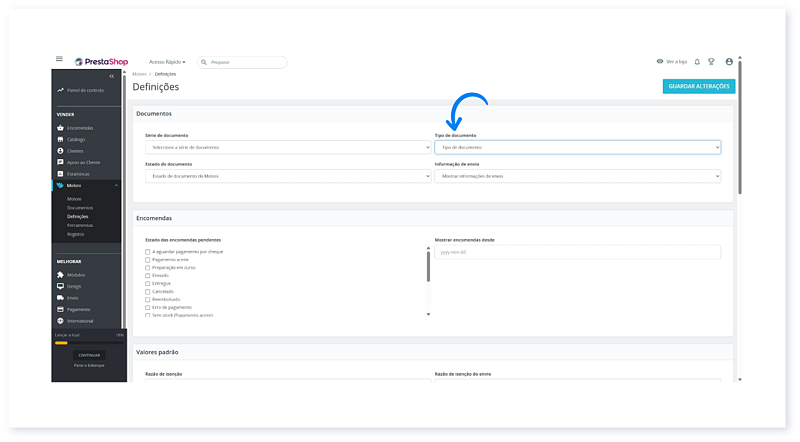Open the user profile avatar icon

pos(729,62)
